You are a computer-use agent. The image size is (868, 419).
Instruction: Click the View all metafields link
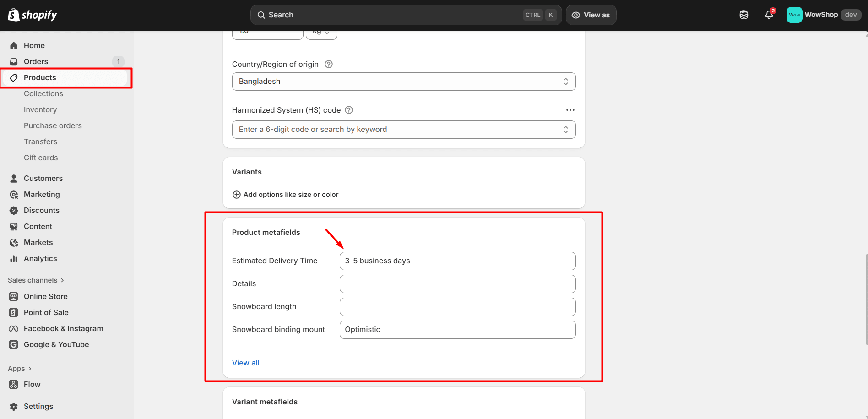(x=245, y=363)
